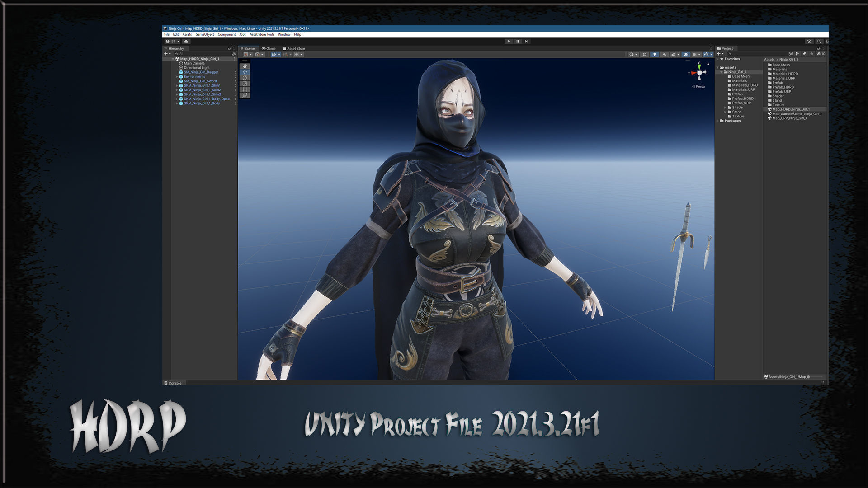Search by type icon in Project panel
868x488 pixels.
tap(797, 54)
